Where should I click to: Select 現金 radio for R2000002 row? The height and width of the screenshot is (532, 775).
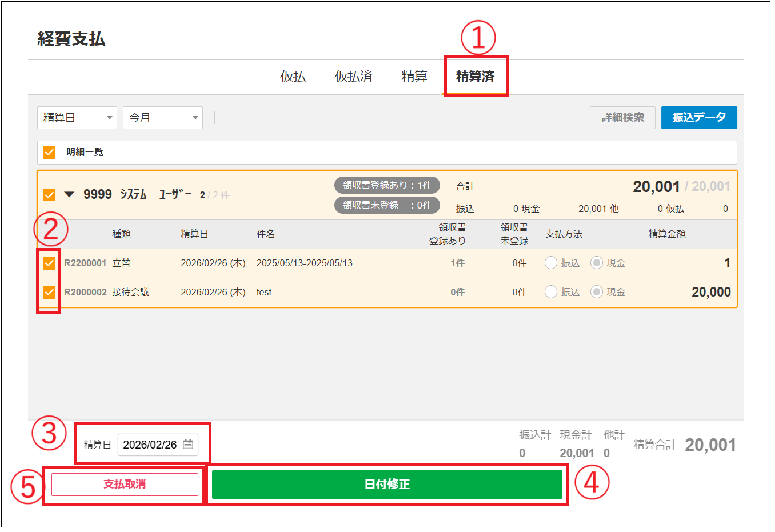(597, 292)
